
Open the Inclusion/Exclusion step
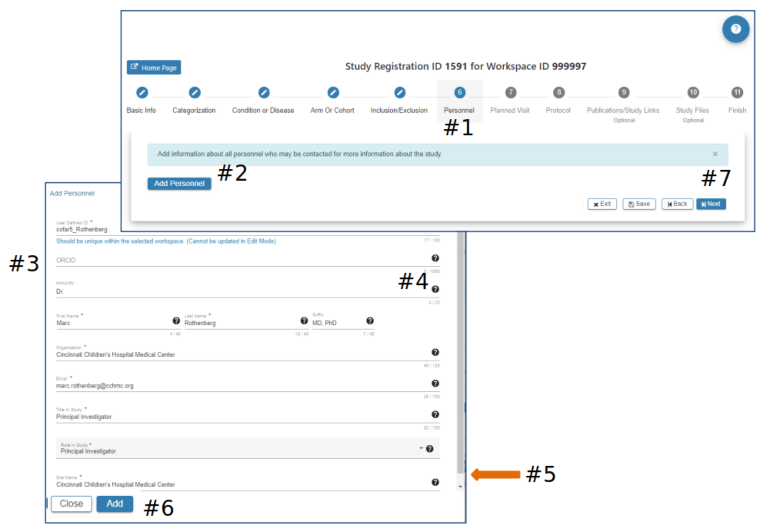click(x=400, y=93)
